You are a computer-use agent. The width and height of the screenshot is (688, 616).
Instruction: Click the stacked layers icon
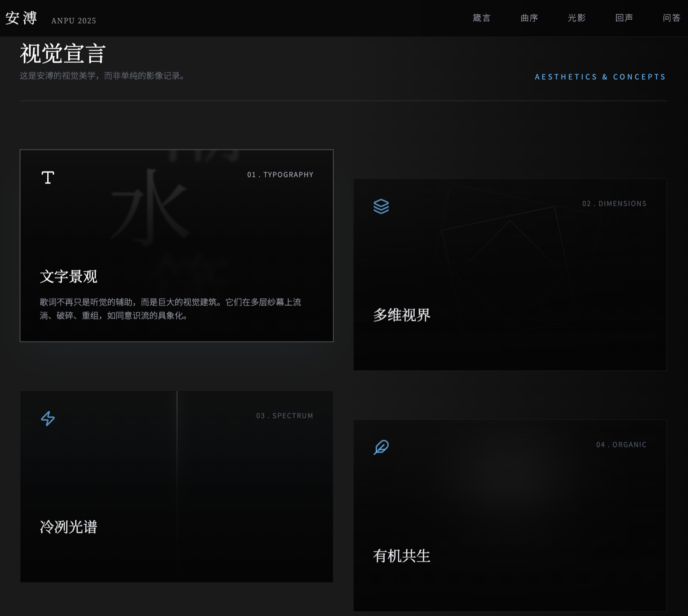(381, 206)
